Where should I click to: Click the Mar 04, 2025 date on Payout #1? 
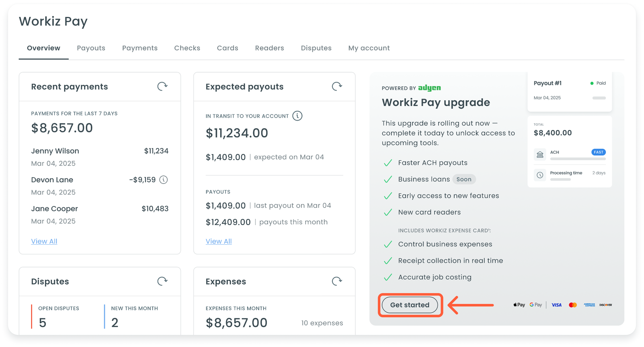[547, 98]
